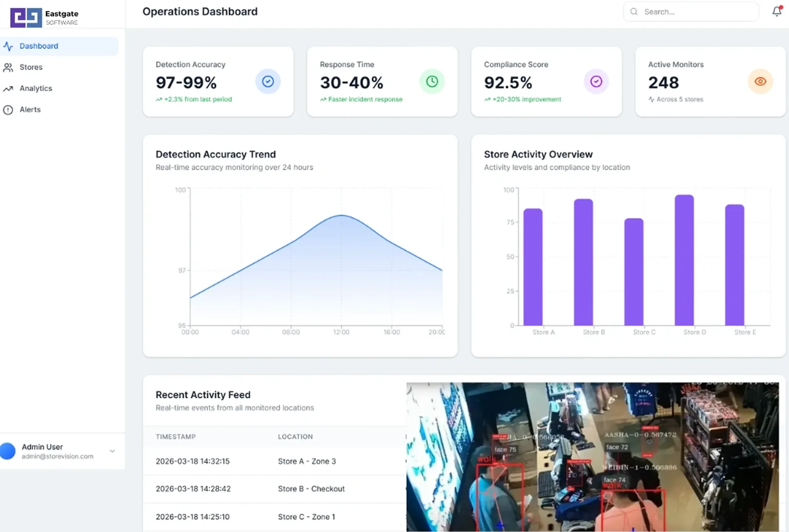The height and width of the screenshot is (532, 789).
Task: Click the 248 Active Monitors value
Action: tap(664, 83)
